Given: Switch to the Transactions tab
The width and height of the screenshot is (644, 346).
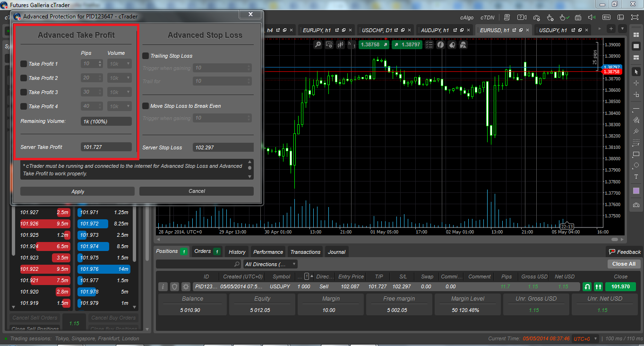Looking at the screenshot, I should click(305, 252).
